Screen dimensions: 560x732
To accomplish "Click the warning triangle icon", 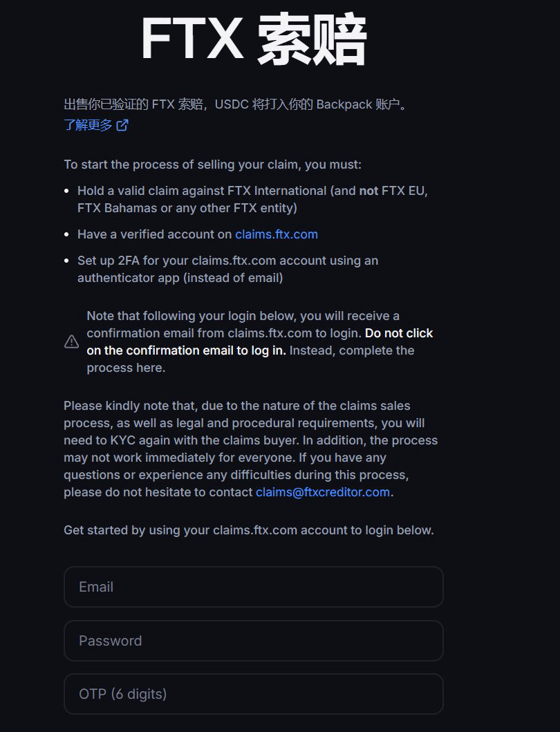I will click(71, 341).
